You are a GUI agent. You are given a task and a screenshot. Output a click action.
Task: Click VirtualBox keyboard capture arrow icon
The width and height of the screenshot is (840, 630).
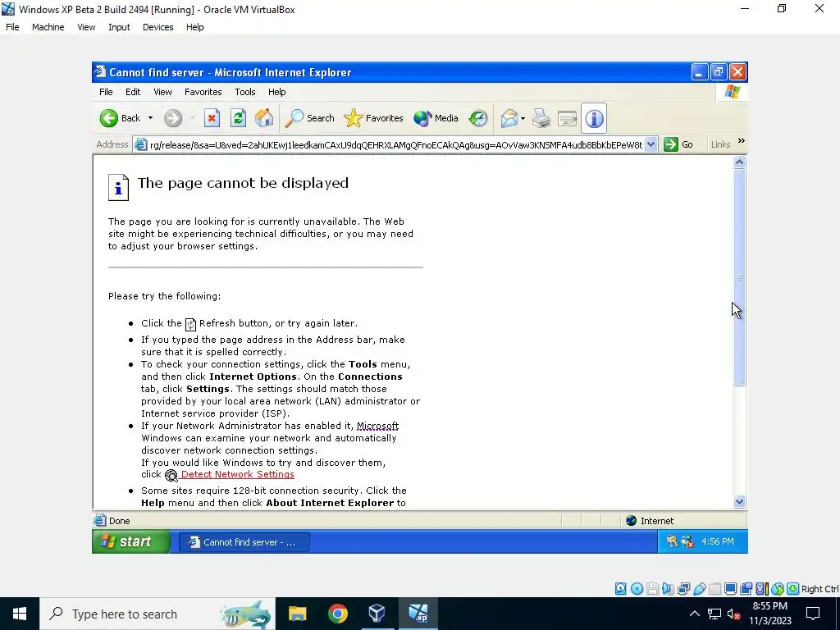[x=793, y=589]
